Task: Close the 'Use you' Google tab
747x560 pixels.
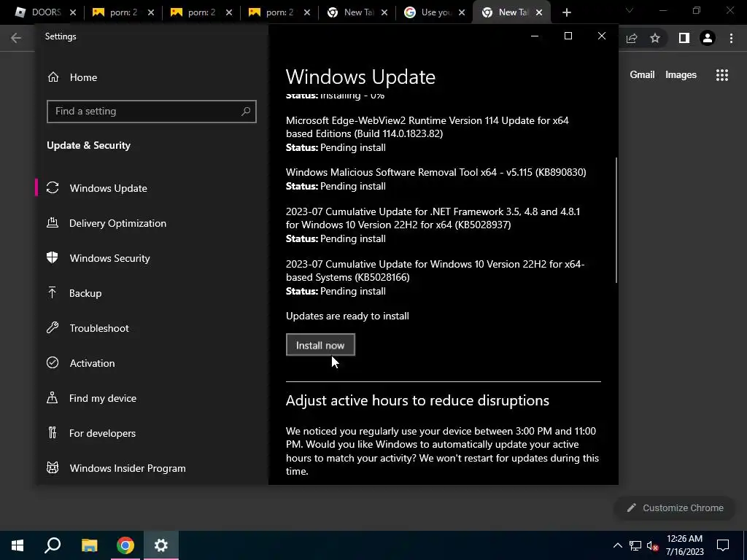Action: 462,13
